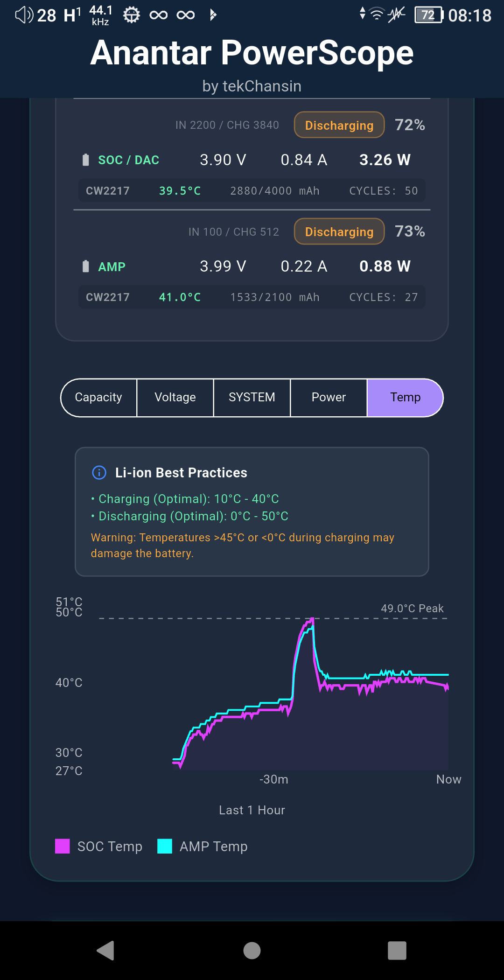The height and width of the screenshot is (980, 504).
Task: Click the CW2217 label under SOC / DAC
Action: (108, 190)
